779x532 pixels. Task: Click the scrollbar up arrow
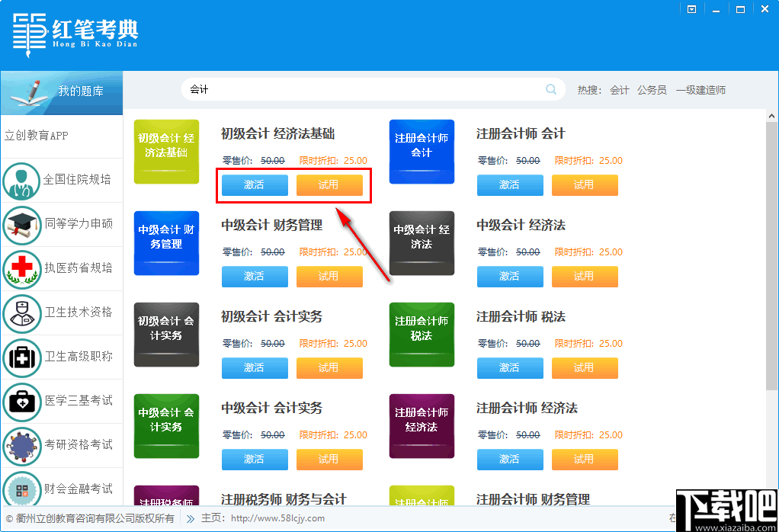pos(771,117)
